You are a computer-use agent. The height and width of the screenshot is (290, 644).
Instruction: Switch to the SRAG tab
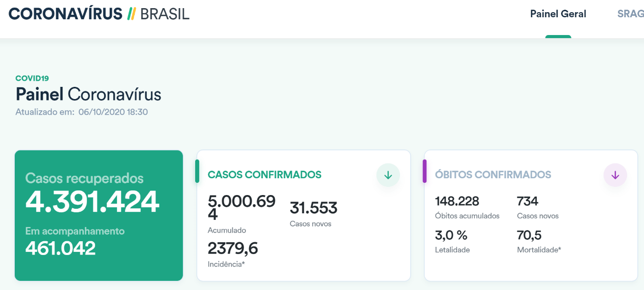630,14
